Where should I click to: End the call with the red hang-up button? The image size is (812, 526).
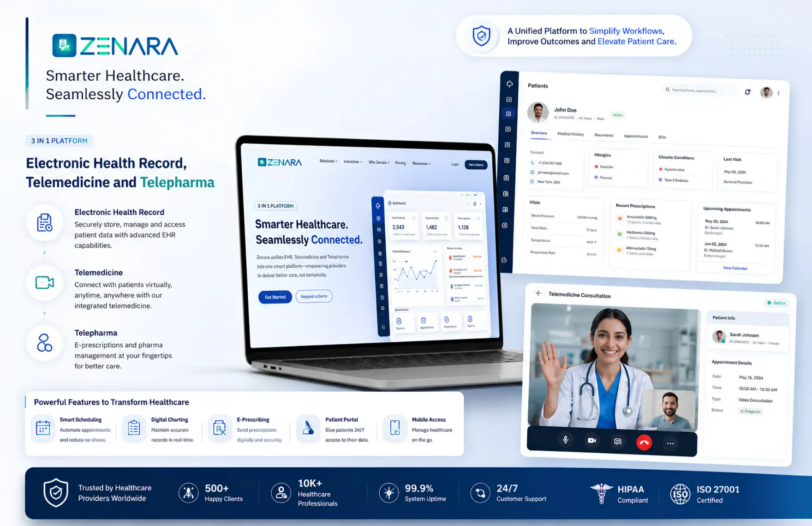tap(644, 442)
